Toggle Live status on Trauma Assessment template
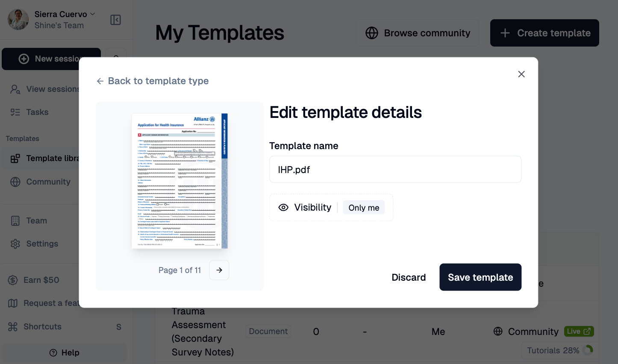The height and width of the screenshot is (364, 618). [x=579, y=331]
